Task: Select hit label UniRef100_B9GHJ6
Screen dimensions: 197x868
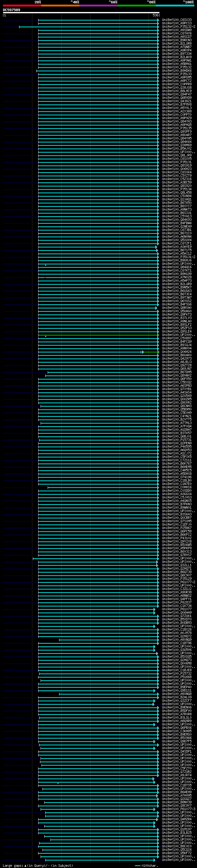Action: [177, 260]
